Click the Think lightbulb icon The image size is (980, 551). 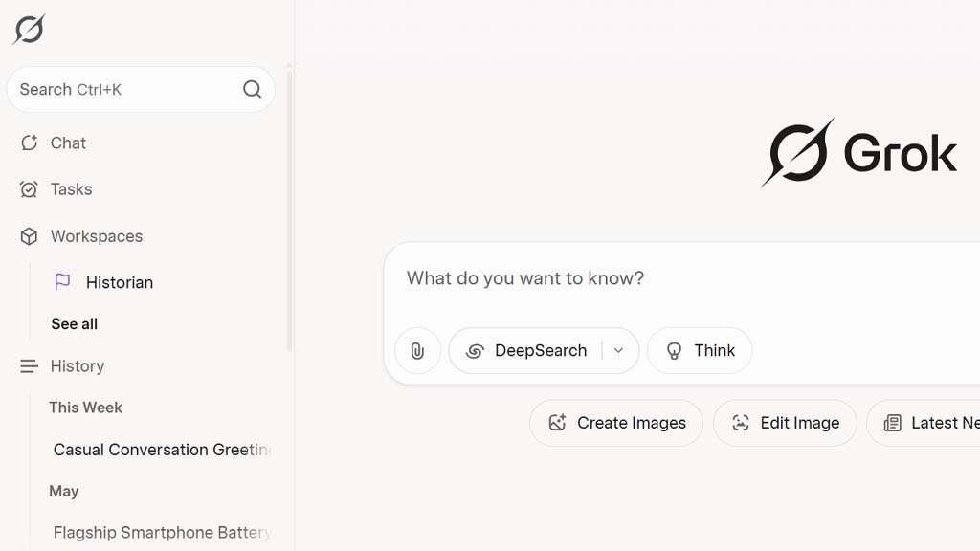click(674, 351)
